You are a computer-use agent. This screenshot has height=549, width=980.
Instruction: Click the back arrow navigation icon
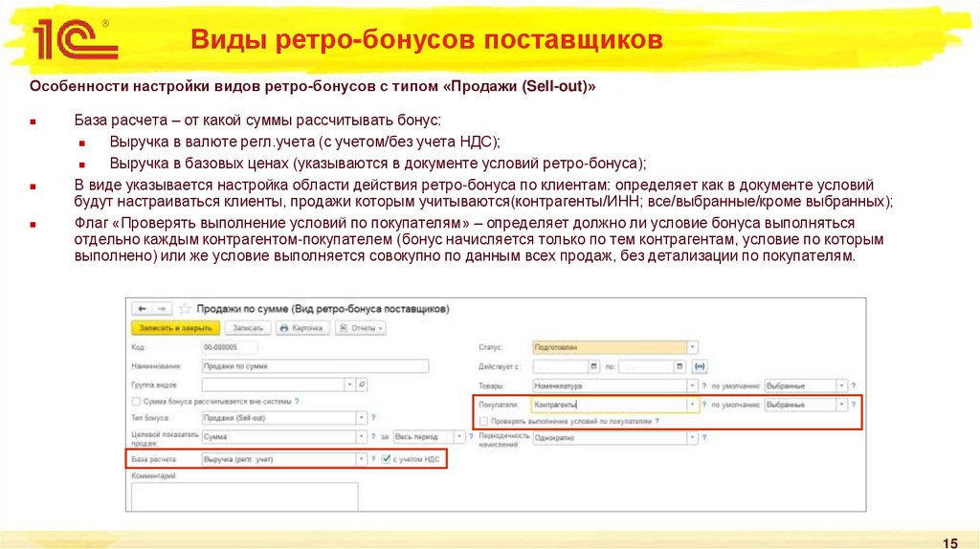click(x=142, y=309)
